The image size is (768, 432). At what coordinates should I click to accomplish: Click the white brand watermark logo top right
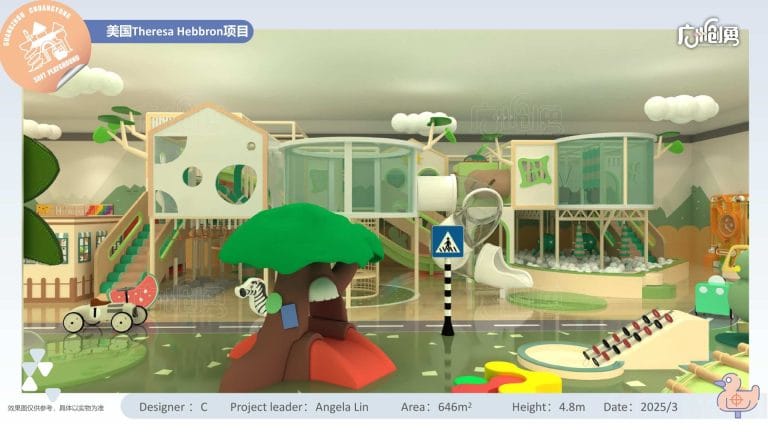tap(709, 35)
